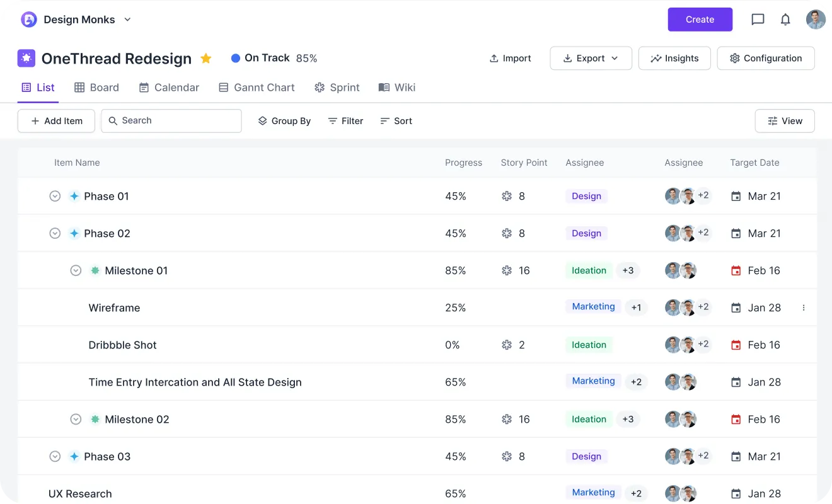832x504 pixels.
Task: Toggle the favorite star for OneThread Redesign
Action: pyautogui.click(x=205, y=59)
